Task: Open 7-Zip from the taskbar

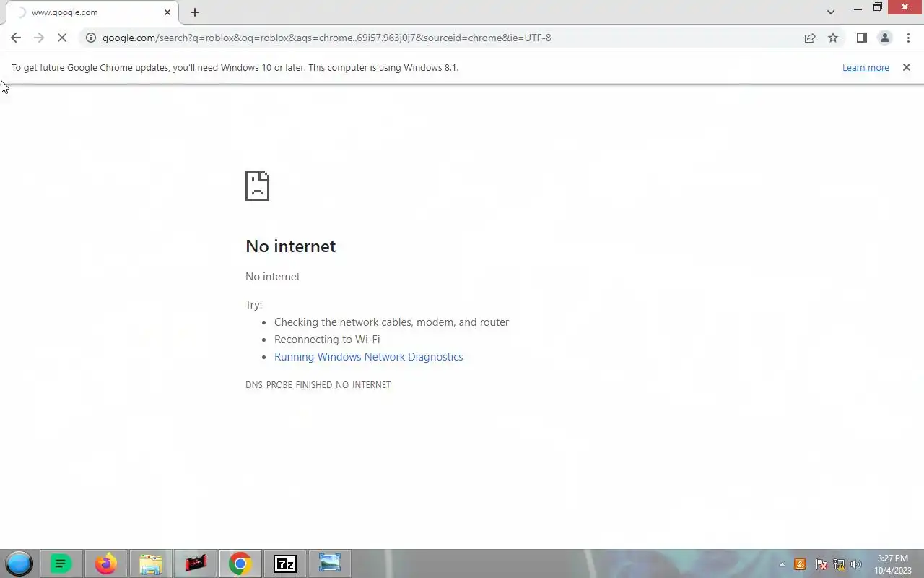Action: [284, 564]
